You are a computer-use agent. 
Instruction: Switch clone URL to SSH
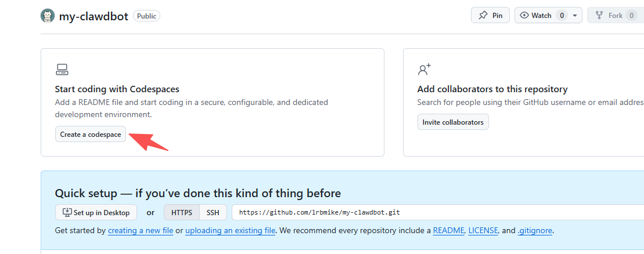point(213,212)
